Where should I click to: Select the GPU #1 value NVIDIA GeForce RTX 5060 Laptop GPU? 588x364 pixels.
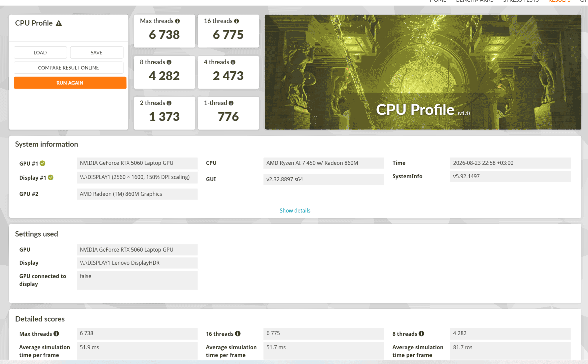click(x=137, y=163)
